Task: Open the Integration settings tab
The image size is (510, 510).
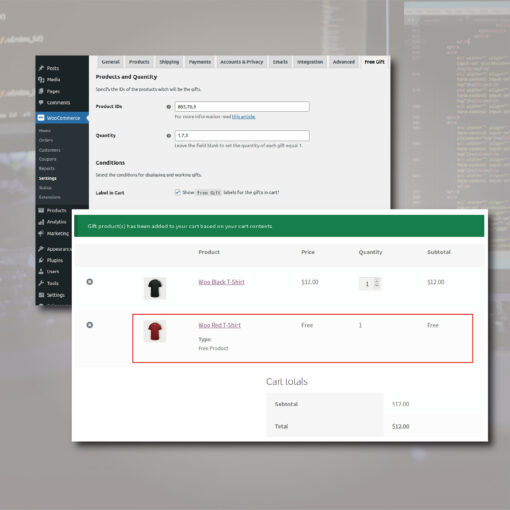Action: pos(310,62)
